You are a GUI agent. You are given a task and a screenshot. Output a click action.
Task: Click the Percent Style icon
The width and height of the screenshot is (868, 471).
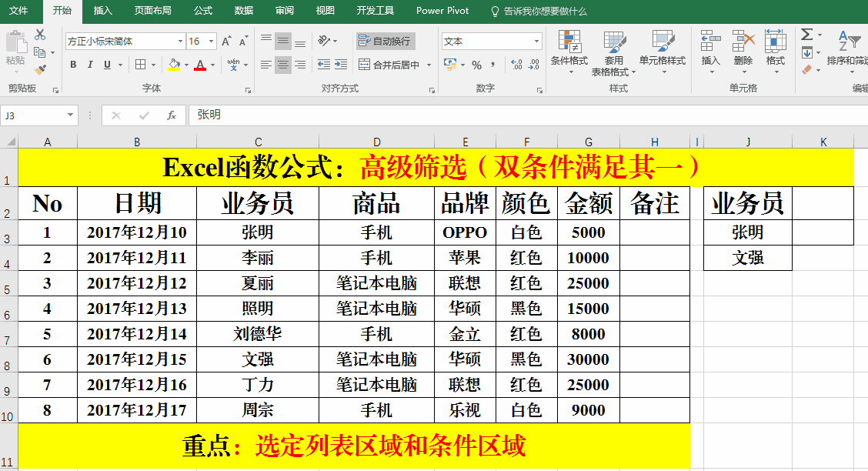click(x=476, y=65)
